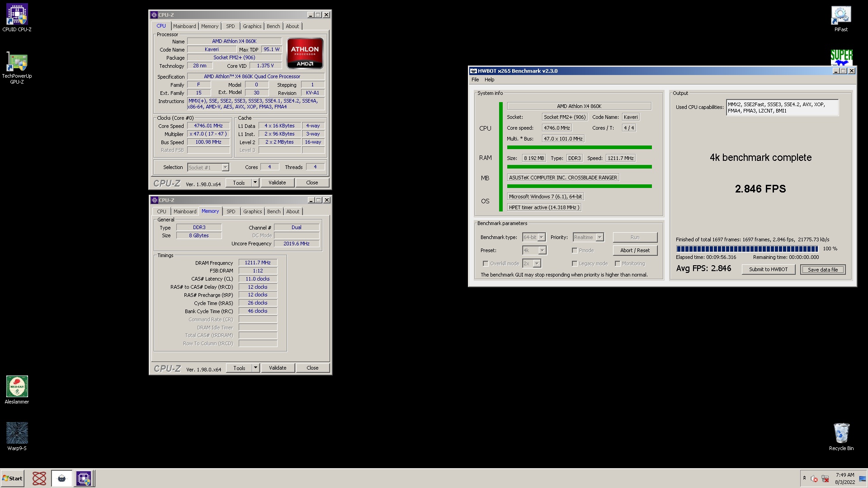Open the Recycle Bin

click(x=841, y=436)
